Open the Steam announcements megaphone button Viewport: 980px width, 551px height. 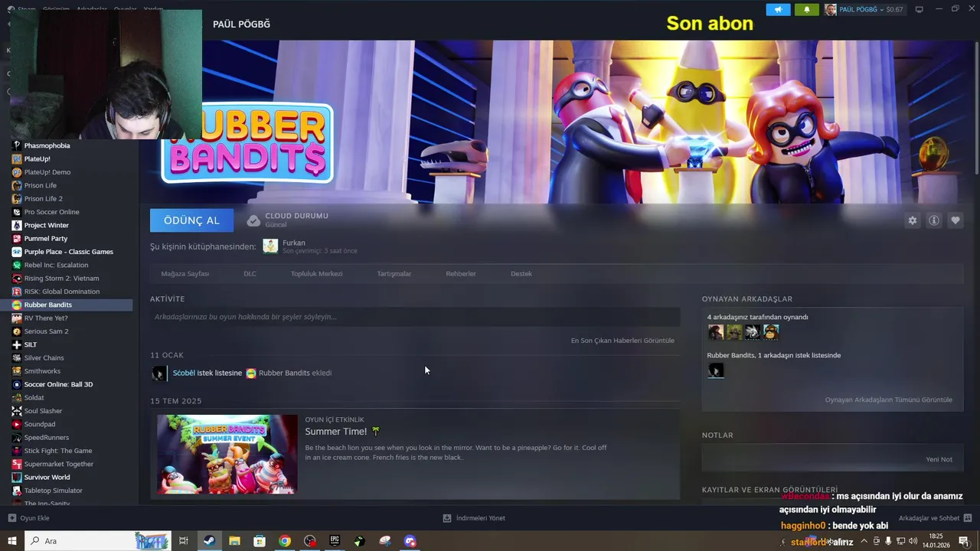[x=778, y=10]
